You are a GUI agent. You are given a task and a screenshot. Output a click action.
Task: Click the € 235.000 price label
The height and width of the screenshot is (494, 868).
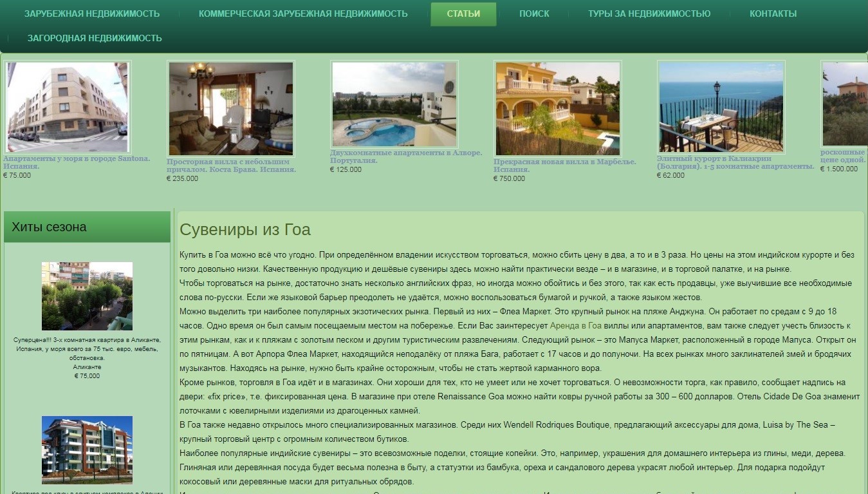tap(183, 178)
